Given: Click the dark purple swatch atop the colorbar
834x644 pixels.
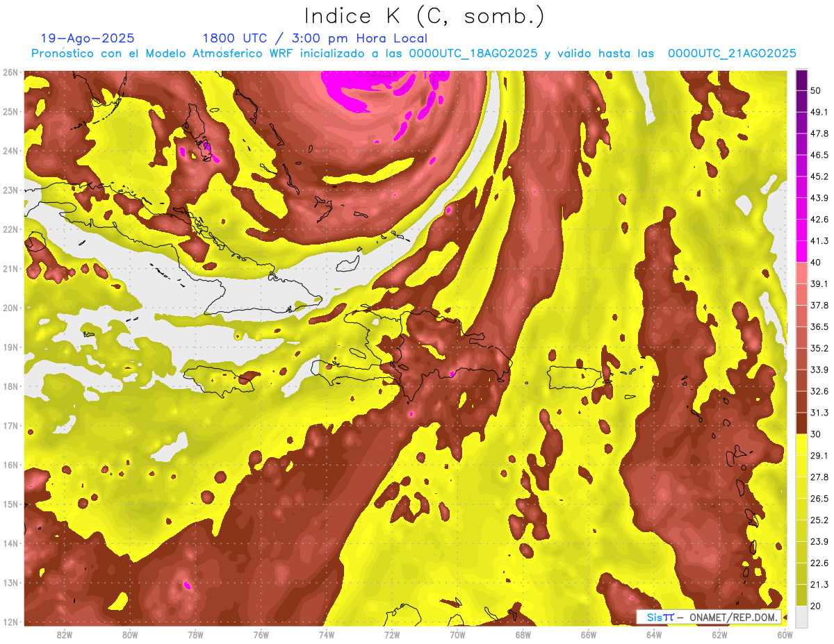Looking at the screenshot, I should pos(801,81).
